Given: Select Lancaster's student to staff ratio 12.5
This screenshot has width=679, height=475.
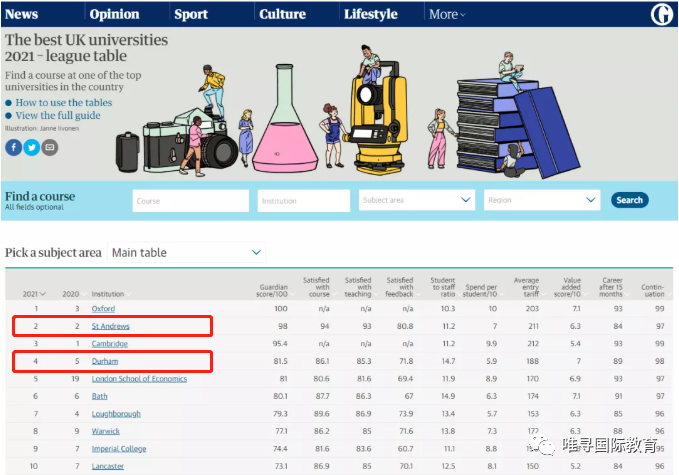Looking at the screenshot, I should (448, 466).
